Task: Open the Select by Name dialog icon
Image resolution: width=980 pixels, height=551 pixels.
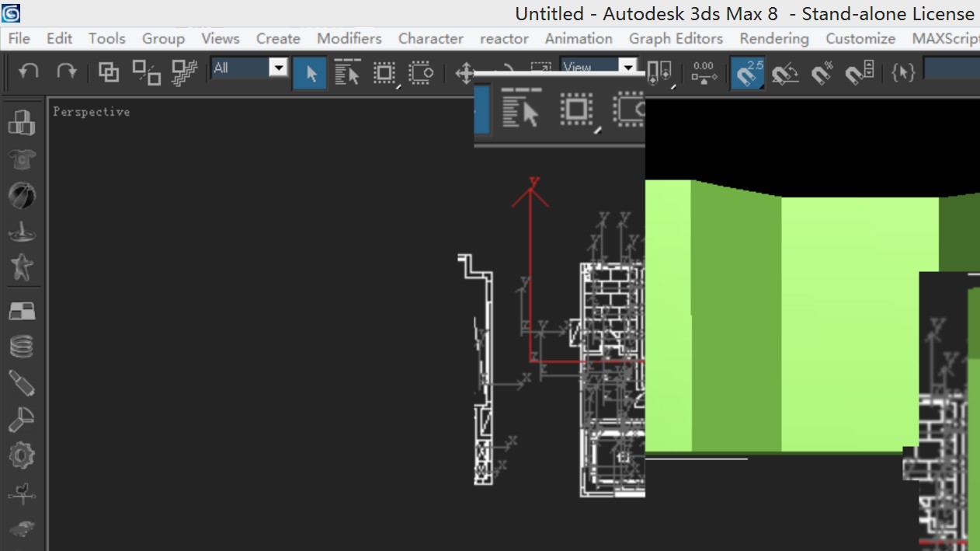Action: point(346,71)
